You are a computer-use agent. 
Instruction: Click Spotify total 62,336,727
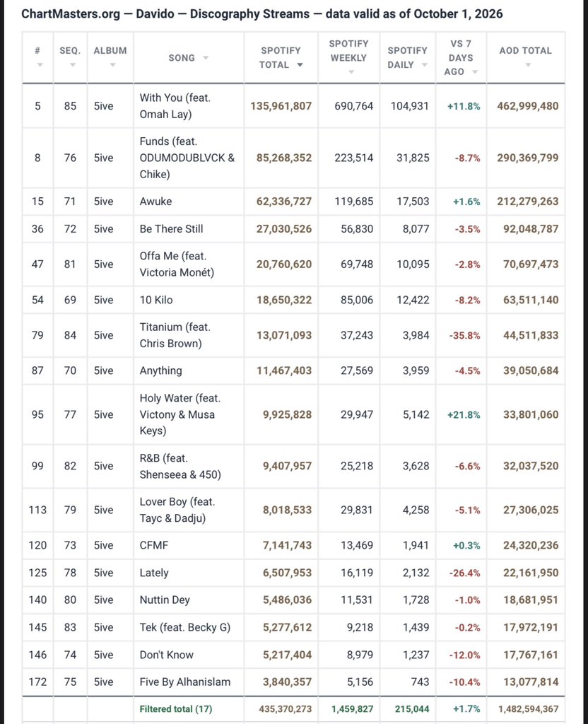click(284, 202)
